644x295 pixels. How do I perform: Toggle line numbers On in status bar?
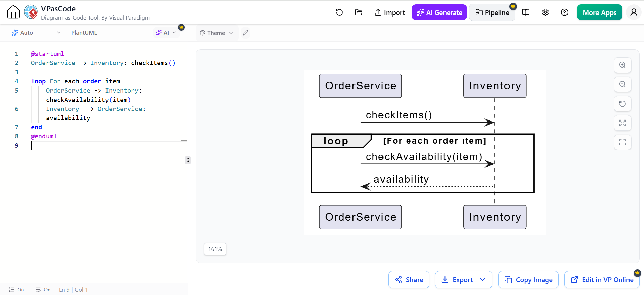17,290
